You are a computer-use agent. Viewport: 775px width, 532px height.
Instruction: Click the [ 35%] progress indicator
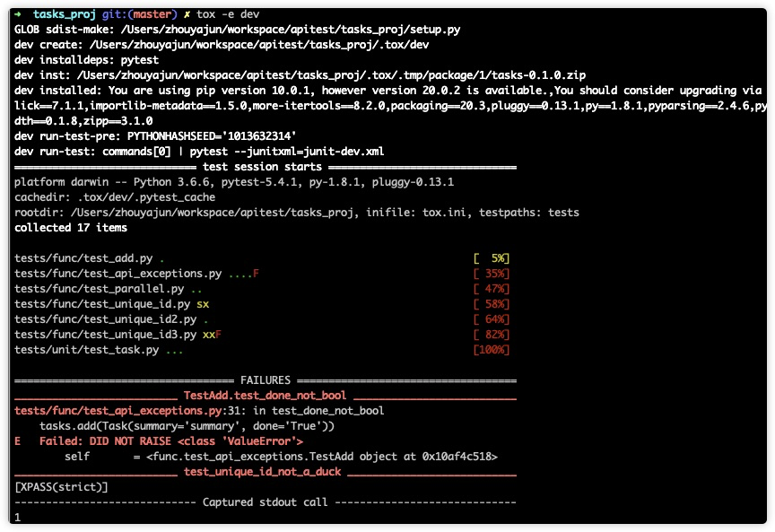[492, 274]
